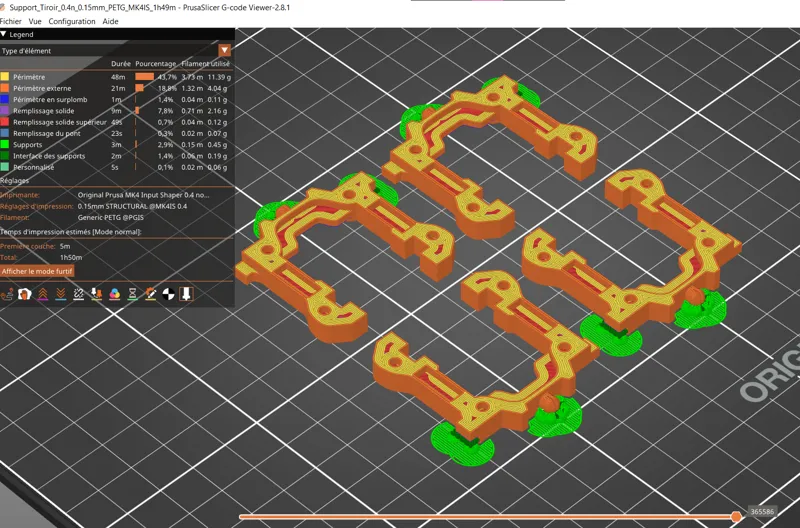This screenshot has width=800, height=528.
Task: Click the yellow Périmètre color swatch
Action: (x=5, y=77)
